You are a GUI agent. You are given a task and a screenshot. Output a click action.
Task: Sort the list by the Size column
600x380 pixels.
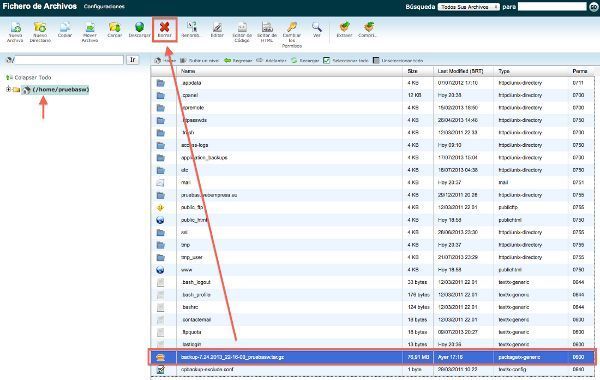tap(412, 71)
